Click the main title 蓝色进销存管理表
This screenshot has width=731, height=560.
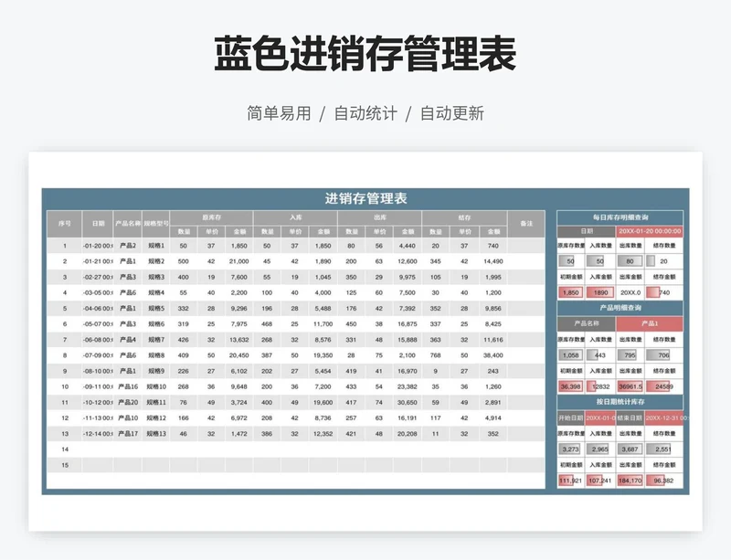(x=365, y=54)
